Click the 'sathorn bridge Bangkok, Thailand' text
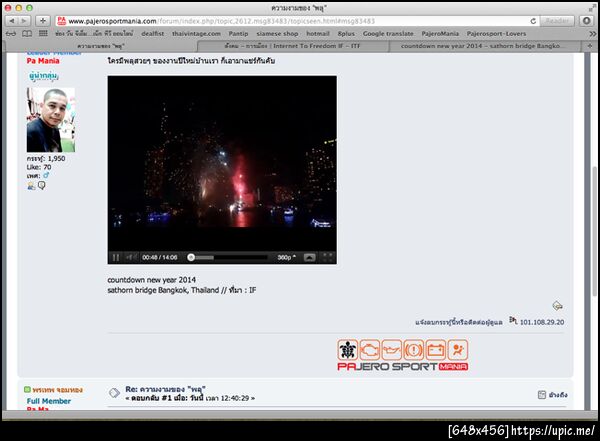 [x=163, y=290]
